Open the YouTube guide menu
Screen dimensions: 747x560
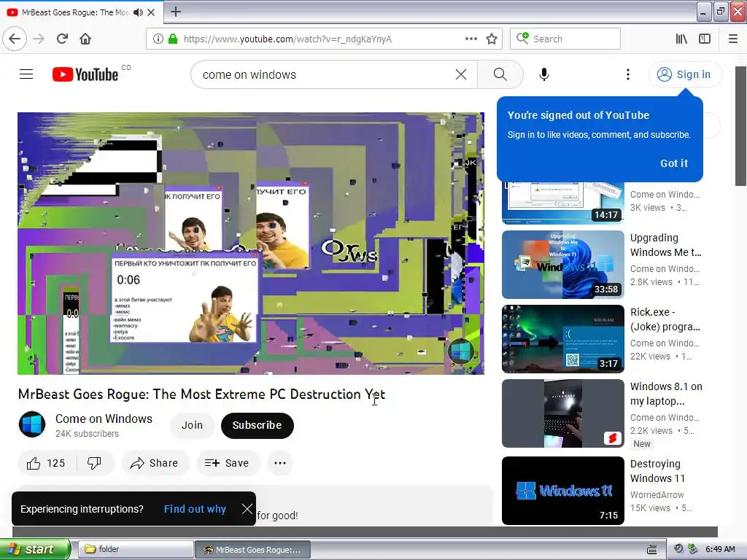click(x=26, y=74)
